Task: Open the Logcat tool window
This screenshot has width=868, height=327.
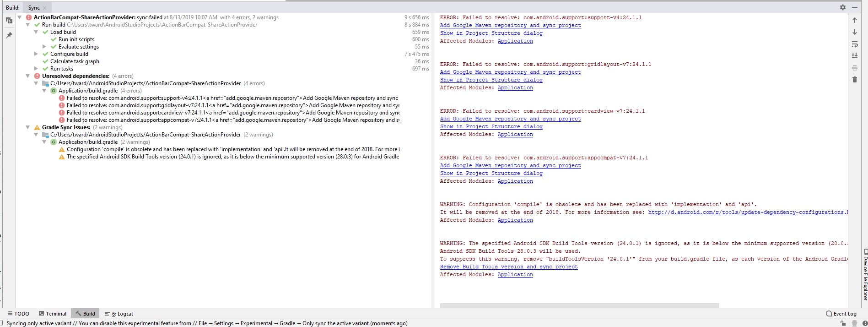Action: (x=119, y=314)
